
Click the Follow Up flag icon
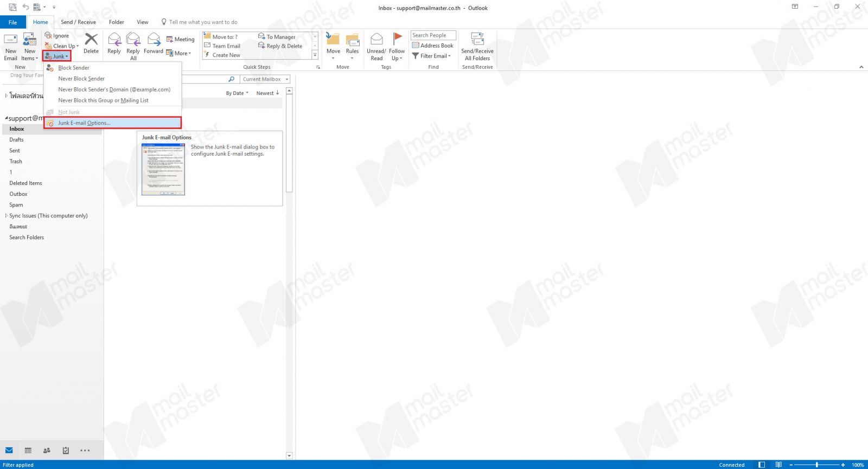(x=397, y=39)
